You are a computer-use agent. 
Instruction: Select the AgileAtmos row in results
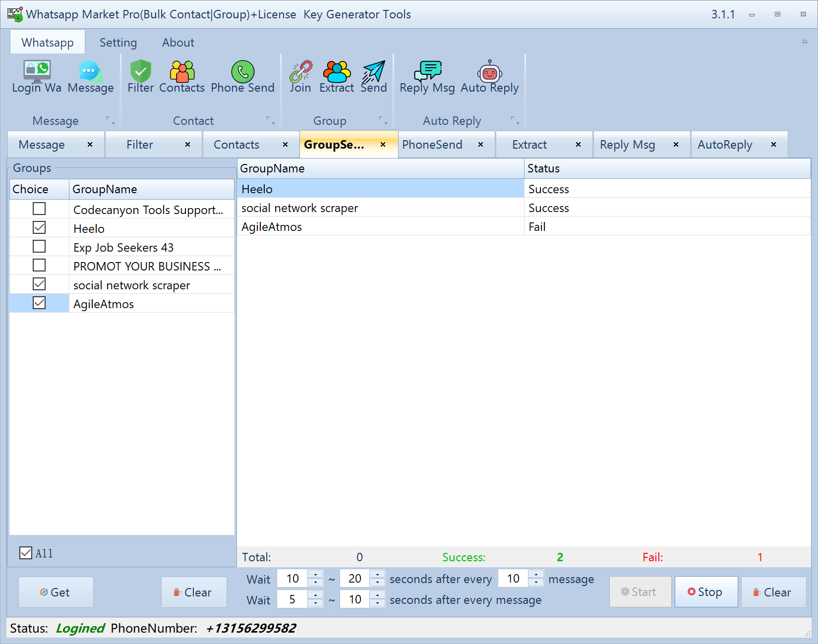pos(272,227)
